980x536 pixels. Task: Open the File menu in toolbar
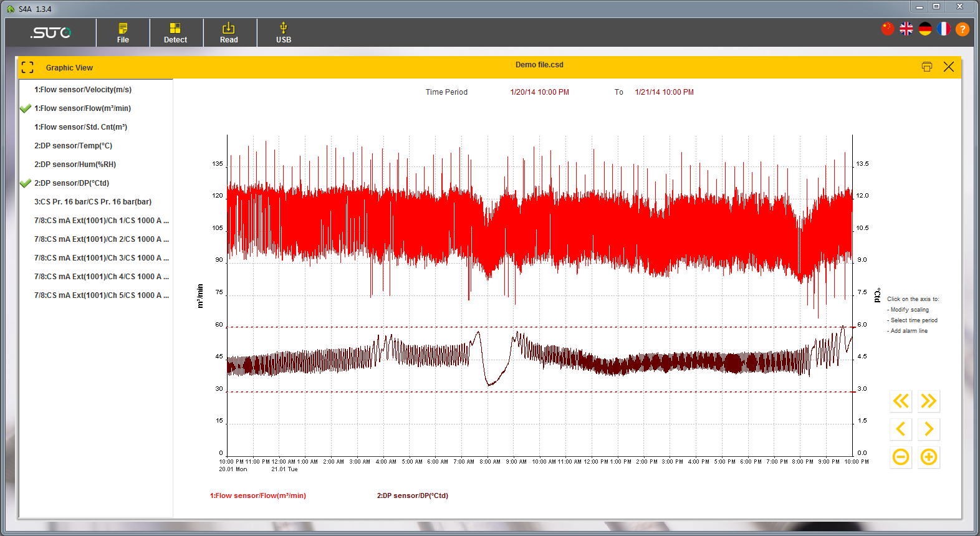[x=123, y=32]
